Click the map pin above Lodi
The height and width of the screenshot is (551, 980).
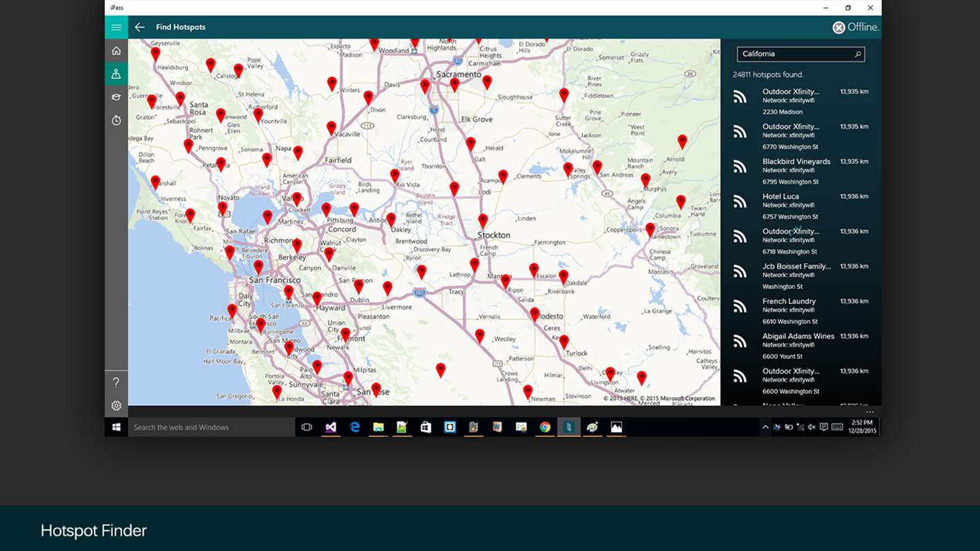click(454, 188)
